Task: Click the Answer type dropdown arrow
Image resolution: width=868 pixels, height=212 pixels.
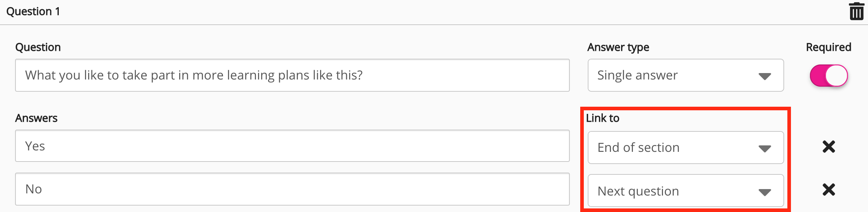Action: [764, 76]
